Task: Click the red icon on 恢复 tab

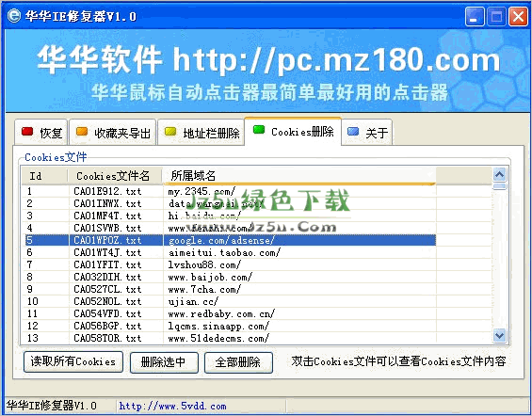Action: click(27, 132)
